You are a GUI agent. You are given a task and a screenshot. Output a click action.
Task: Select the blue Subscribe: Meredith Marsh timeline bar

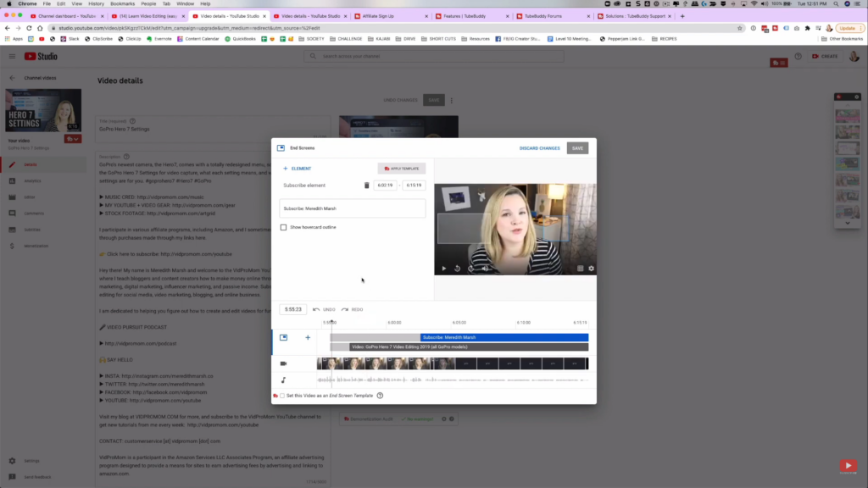point(504,337)
